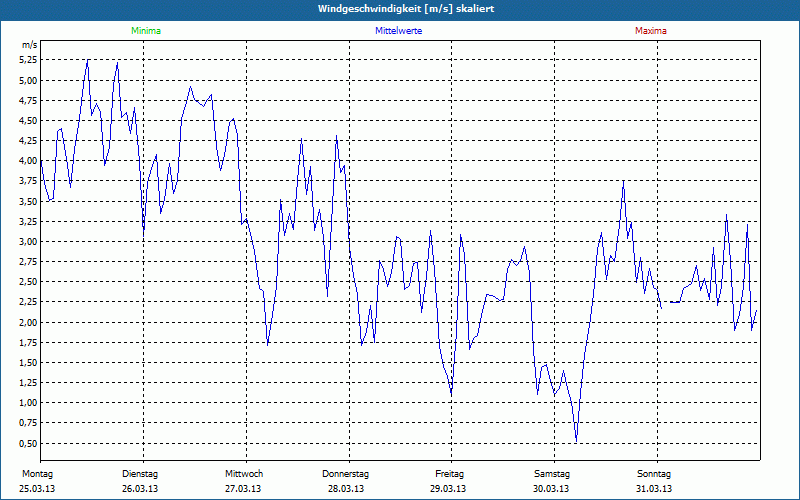Click the Montag day label
The image size is (800, 500).
(37, 474)
